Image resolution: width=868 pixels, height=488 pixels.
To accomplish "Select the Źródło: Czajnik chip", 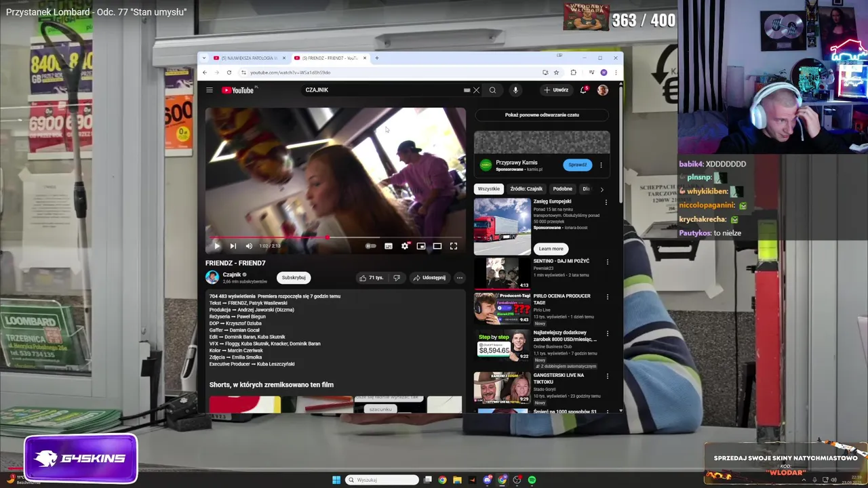I will coord(526,189).
